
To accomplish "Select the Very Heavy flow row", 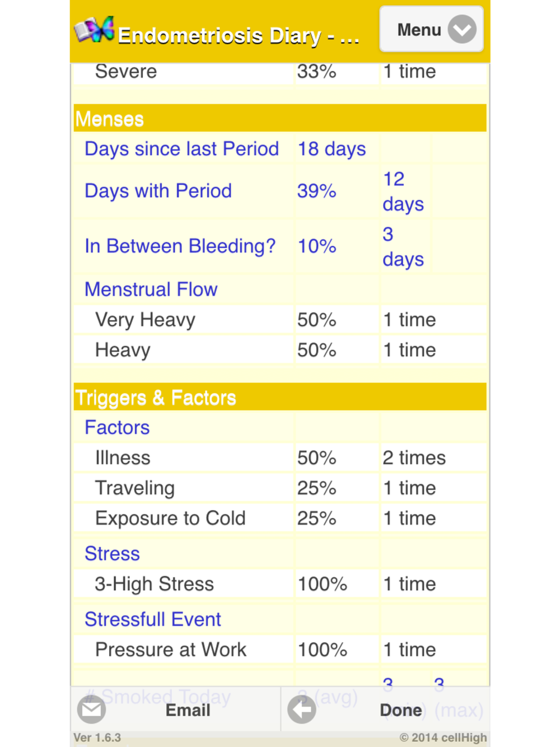I will tap(145, 320).
